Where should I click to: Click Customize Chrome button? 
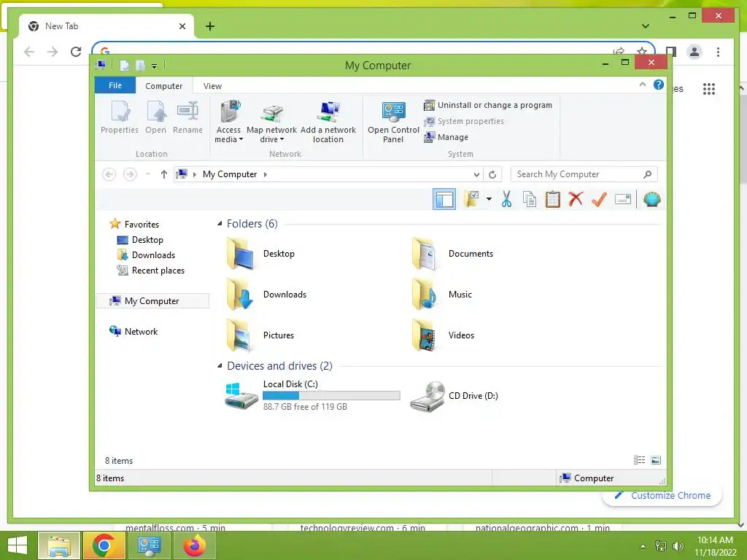pyautogui.click(x=662, y=495)
